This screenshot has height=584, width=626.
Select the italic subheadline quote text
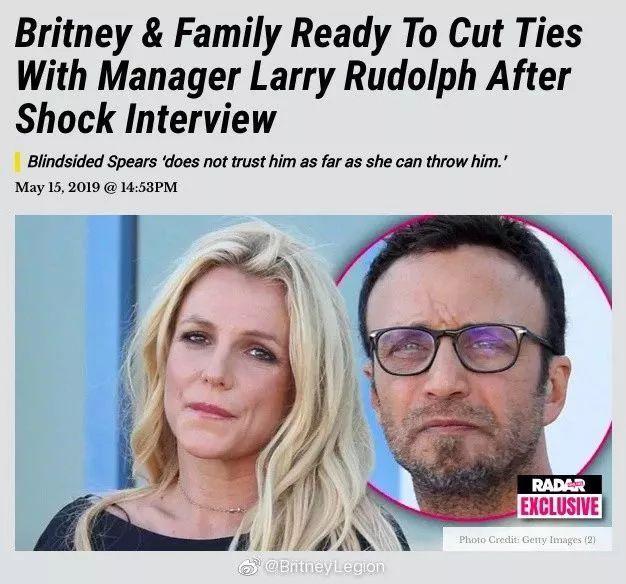[267, 162]
